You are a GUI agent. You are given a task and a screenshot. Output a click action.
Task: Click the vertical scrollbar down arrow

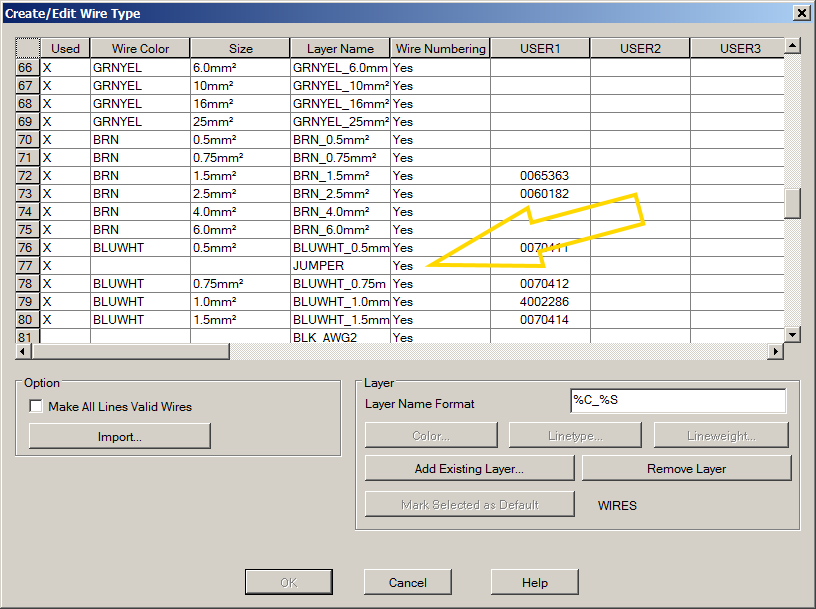792,334
